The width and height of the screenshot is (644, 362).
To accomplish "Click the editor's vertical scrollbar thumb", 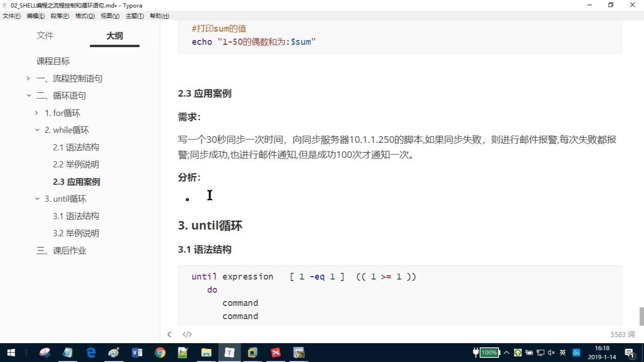I will coord(641,316).
